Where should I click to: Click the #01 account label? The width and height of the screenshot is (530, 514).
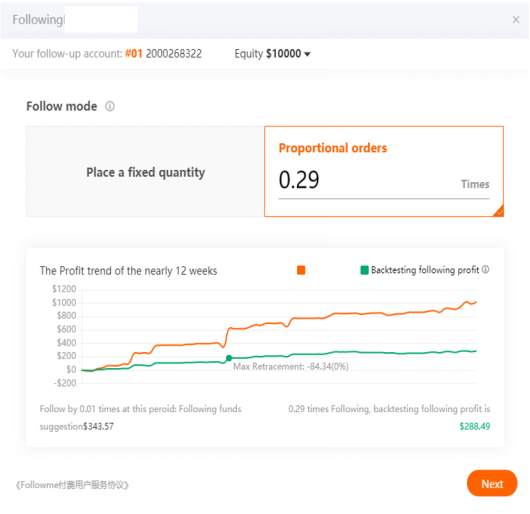click(134, 54)
